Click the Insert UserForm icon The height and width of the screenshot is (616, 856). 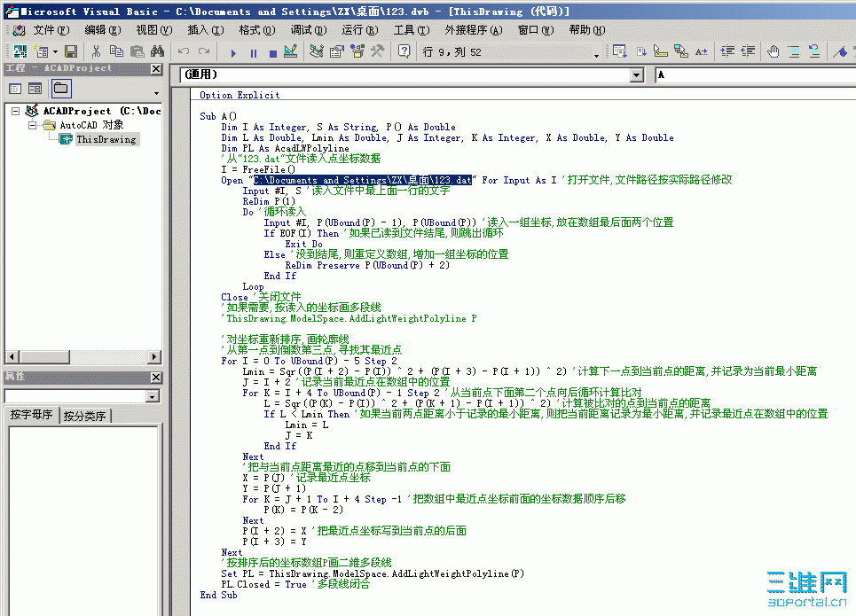pyautogui.click(x=42, y=51)
